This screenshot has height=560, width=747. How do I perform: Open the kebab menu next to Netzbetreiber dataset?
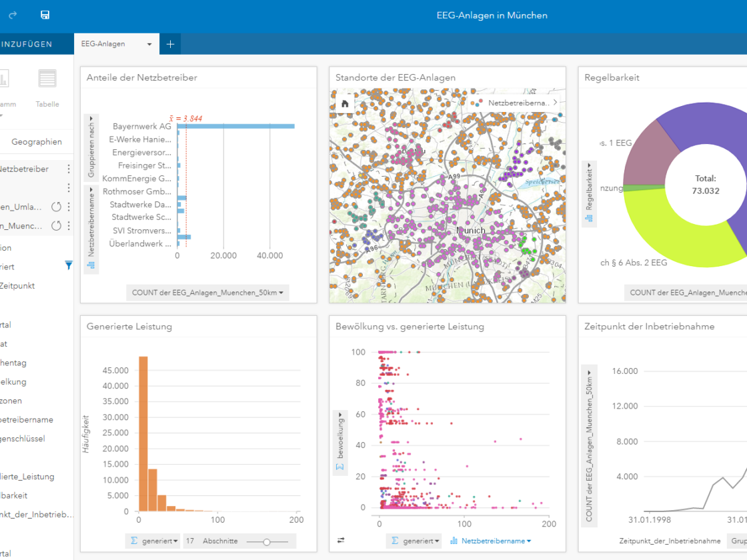tap(69, 169)
